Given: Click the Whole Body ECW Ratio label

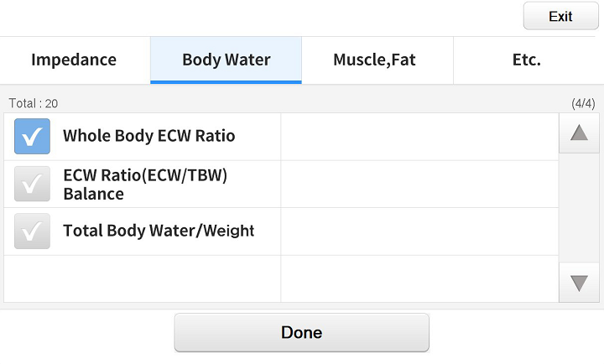Looking at the screenshot, I should click(x=148, y=136).
